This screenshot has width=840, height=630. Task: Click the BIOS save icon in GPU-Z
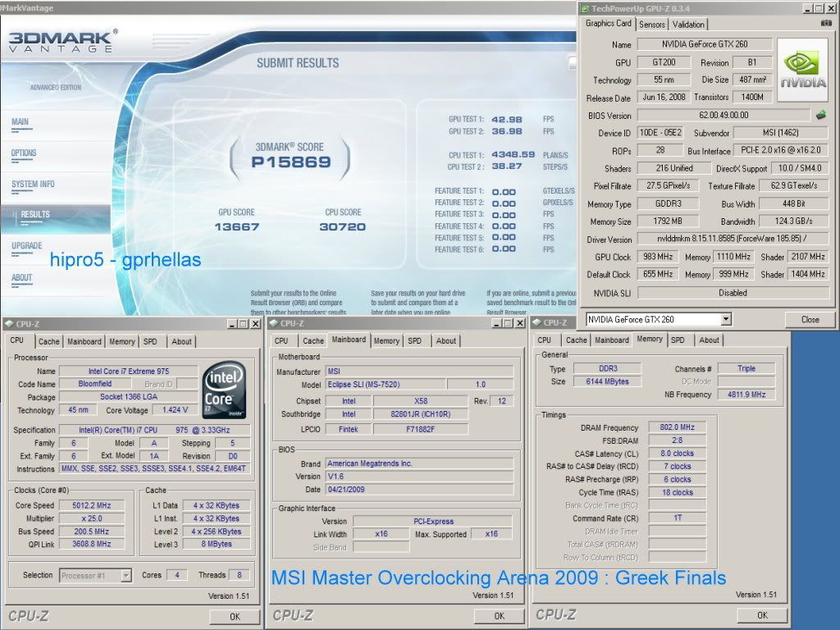[x=819, y=115]
